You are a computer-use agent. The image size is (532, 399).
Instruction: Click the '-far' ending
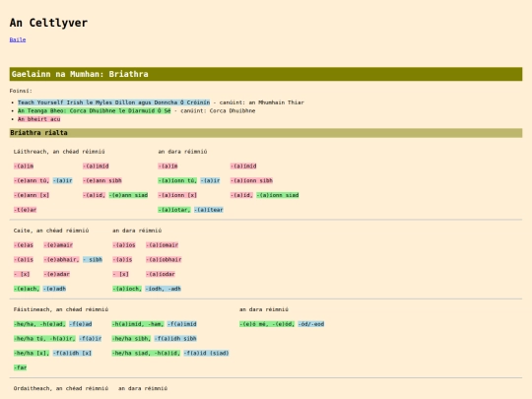point(21,367)
